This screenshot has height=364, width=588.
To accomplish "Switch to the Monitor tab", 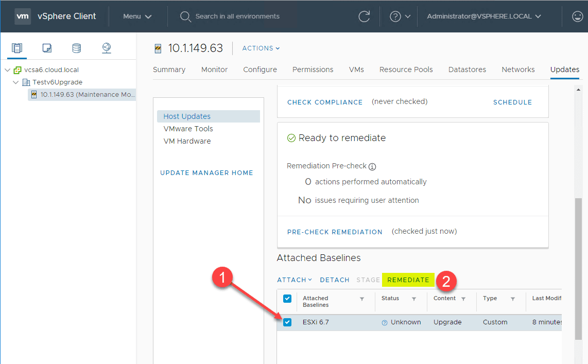I will pyautogui.click(x=214, y=70).
